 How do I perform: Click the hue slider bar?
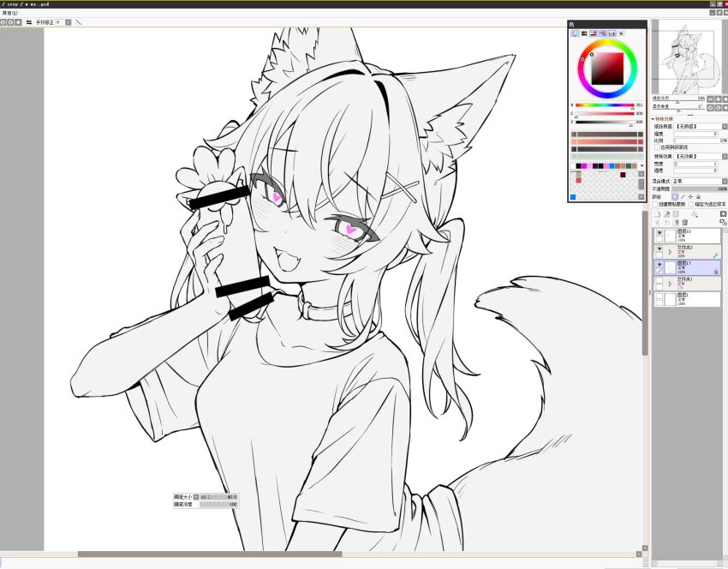click(605, 105)
